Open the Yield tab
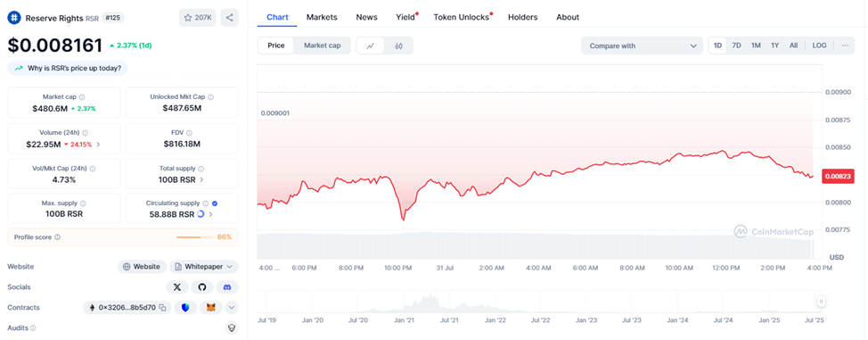The height and width of the screenshot is (340, 868). [x=406, y=17]
